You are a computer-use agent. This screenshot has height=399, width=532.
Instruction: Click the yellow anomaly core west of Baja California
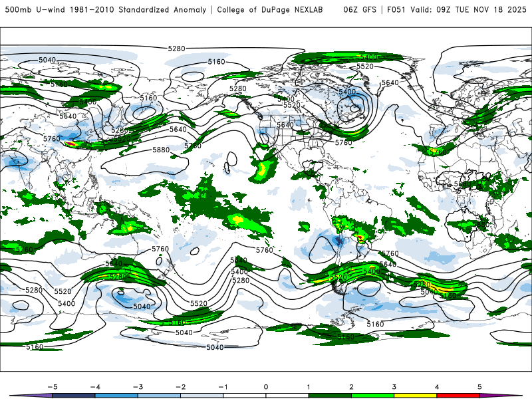pos(262,169)
